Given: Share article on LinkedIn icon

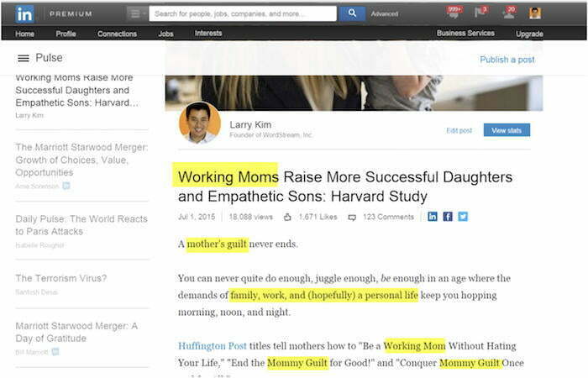Looking at the screenshot, I should point(433,217).
